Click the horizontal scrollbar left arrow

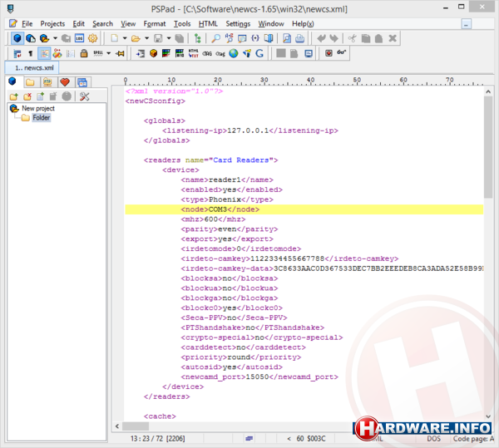(117, 426)
